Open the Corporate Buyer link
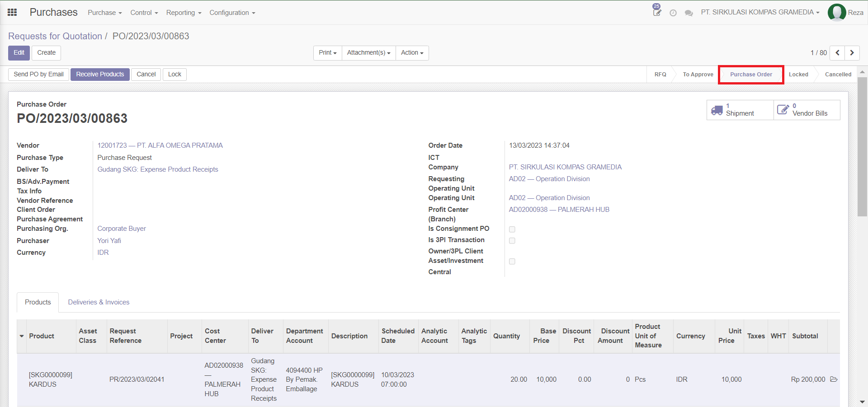The height and width of the screenshot is (407, 868). pos(122,229)
